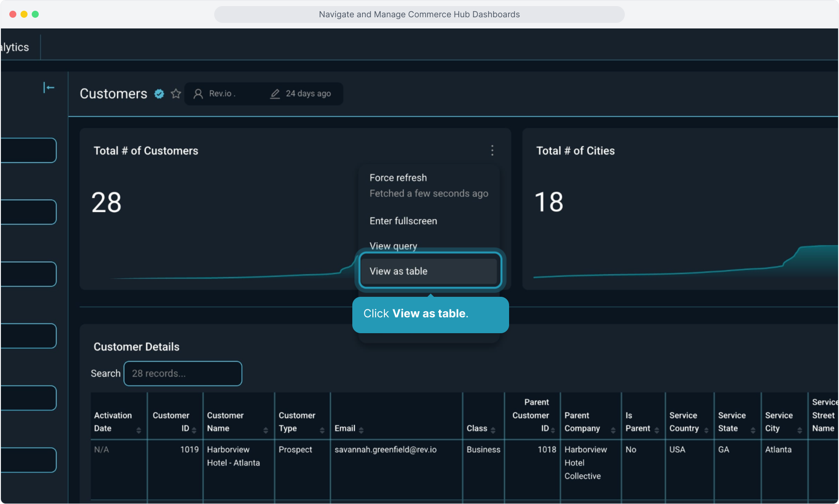Open the Total # of Customers three-dot menu
Screen dimensions: 839x504
pyautogui.click(x=492, y=150)
